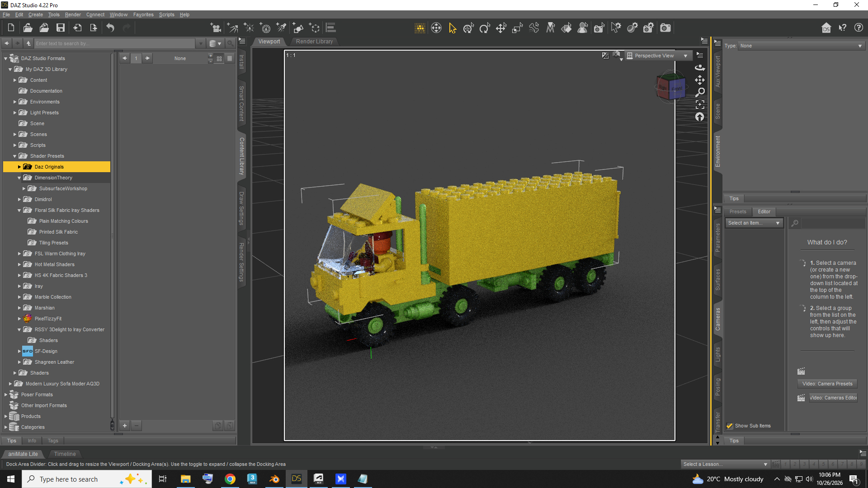Open the Perspective View camera dropdown
Screen dimensions: 868x488
click(x=658, y=56)
